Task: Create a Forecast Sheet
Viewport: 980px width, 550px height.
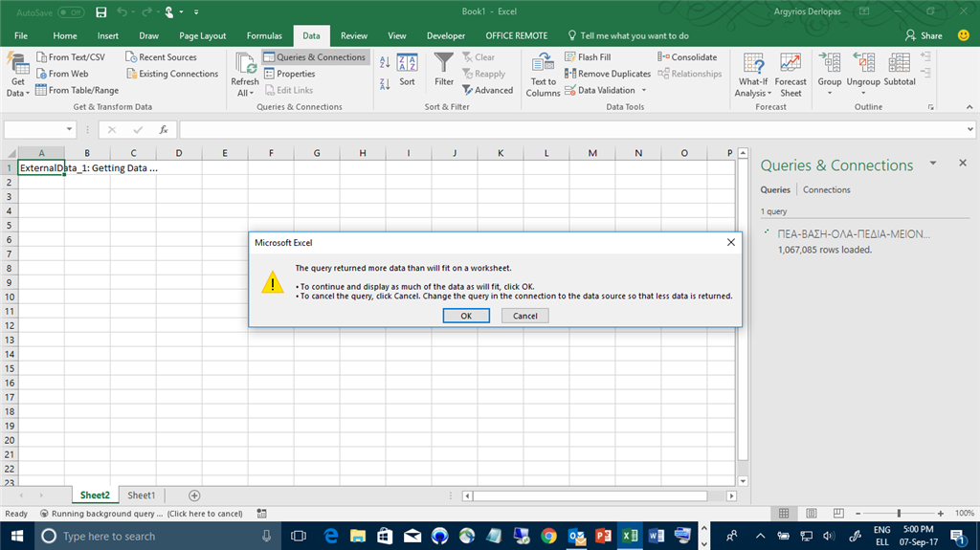Action: (x=791, y=75)
